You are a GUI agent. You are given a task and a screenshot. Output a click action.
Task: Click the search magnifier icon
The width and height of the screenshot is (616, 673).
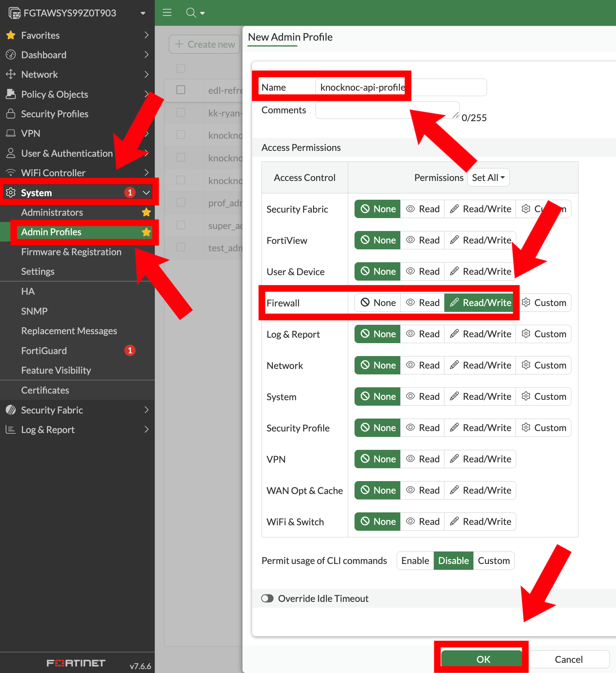point(191,13)
